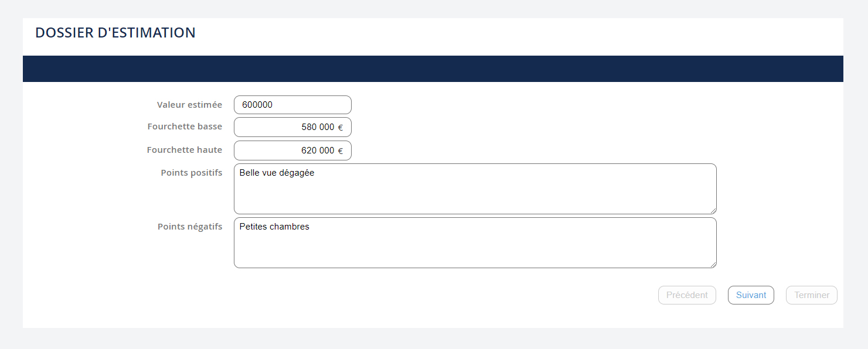This screenshot has height=349, width=868.
Task: Click the Valeur estimée input field
Action: (x=292, y=105)
